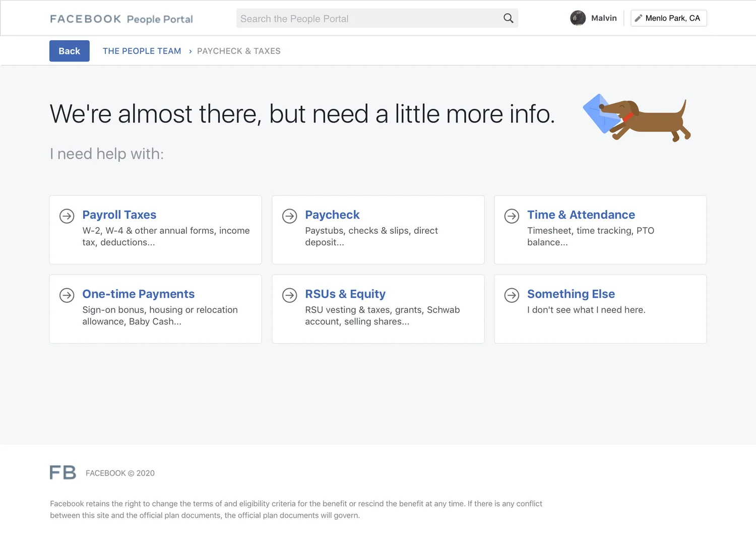Select the Time & Attendance topic

(x=600, y=230)
